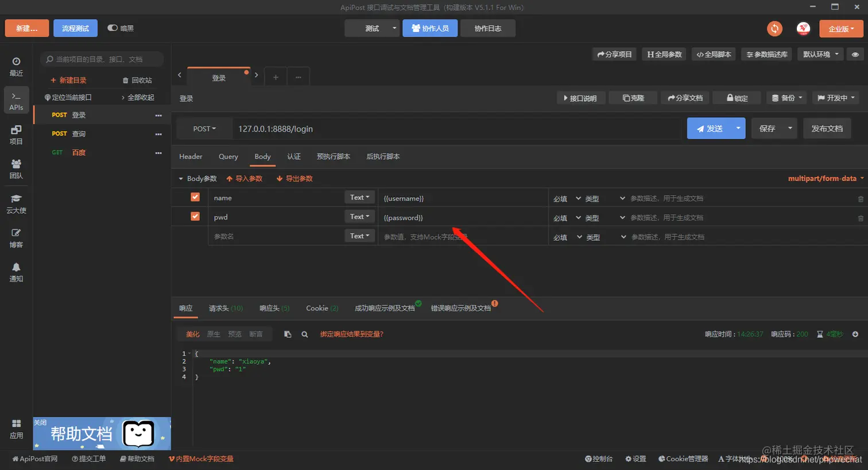Switch to the 认证 auth tab

coord(294,157)
